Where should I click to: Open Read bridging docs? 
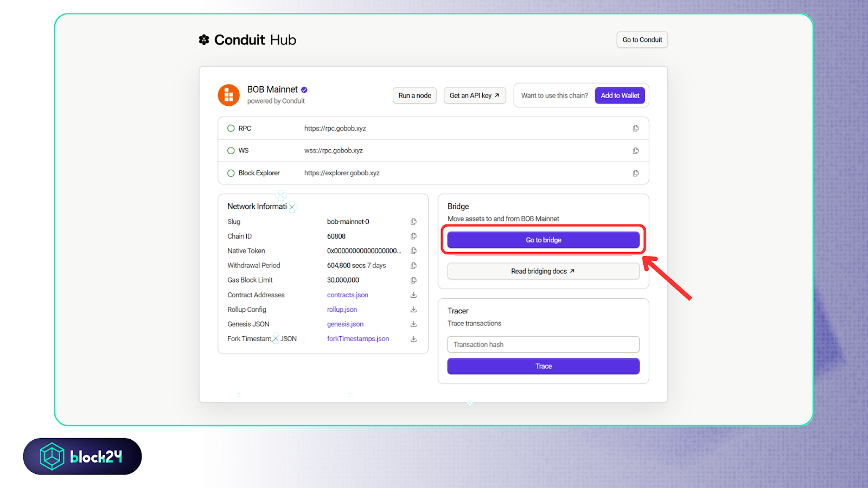tap(544, 271)
